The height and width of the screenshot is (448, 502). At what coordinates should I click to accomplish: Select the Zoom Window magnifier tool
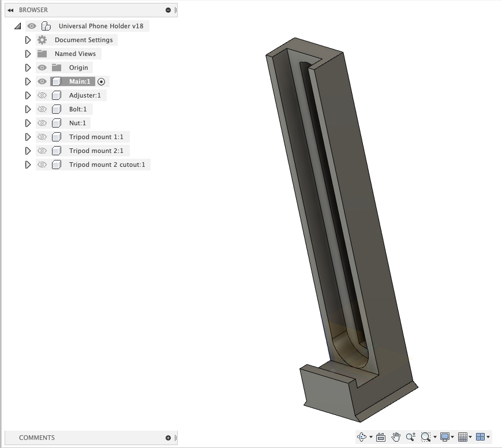pos(426,437)
